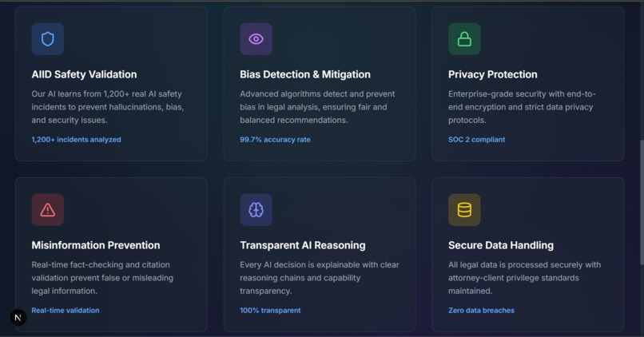Image resolution: width=644 pixels, height=337 pixels.
Task: Click the shield icon for AIID Safety Validation
Action: pos(48,39)
